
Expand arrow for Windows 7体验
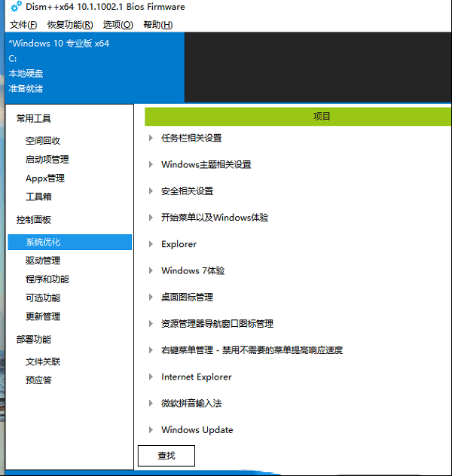151,271
